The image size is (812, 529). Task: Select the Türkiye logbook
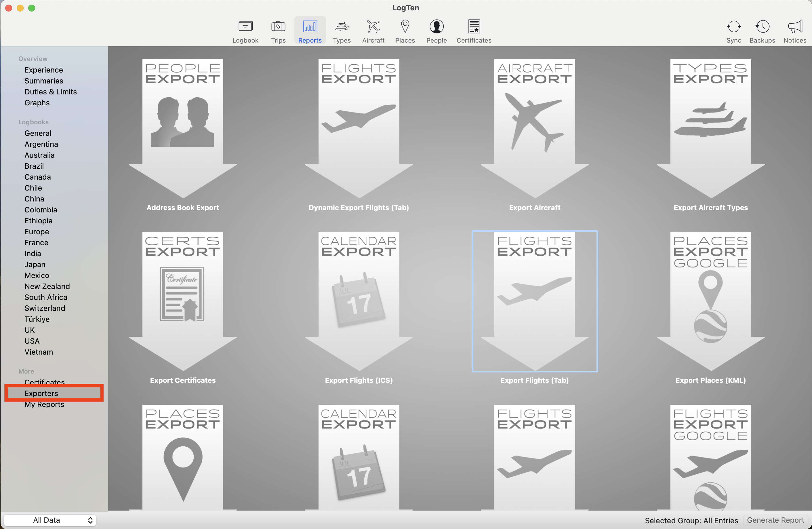coord(37,319)
